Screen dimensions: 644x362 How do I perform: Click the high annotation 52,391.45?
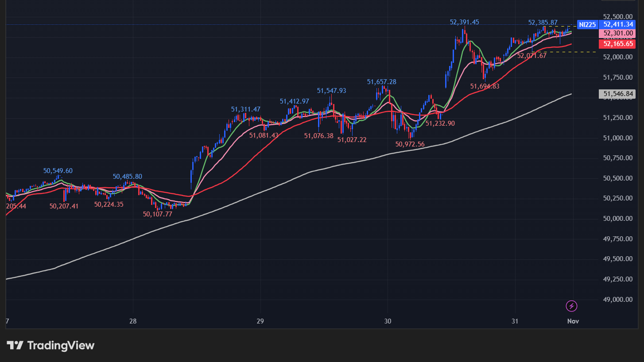pos(464,22)
